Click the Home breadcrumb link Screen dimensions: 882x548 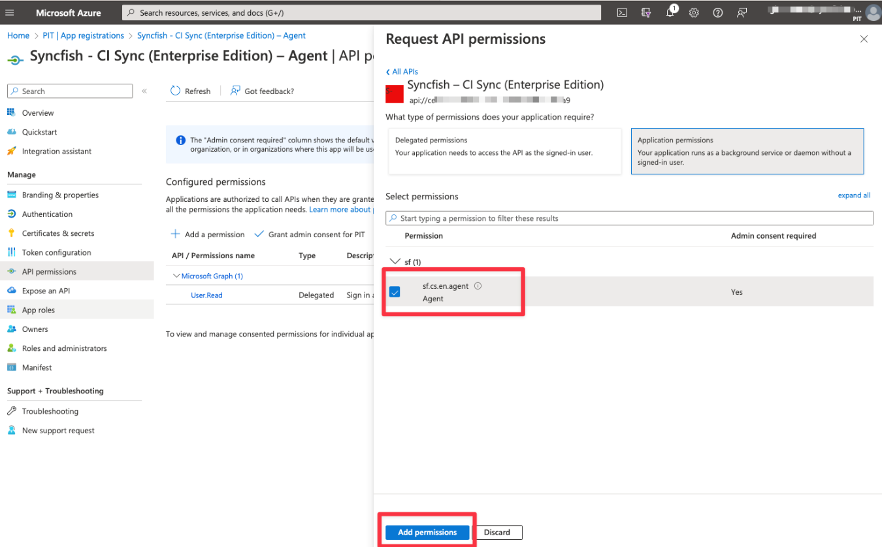(x=18, y=35)
